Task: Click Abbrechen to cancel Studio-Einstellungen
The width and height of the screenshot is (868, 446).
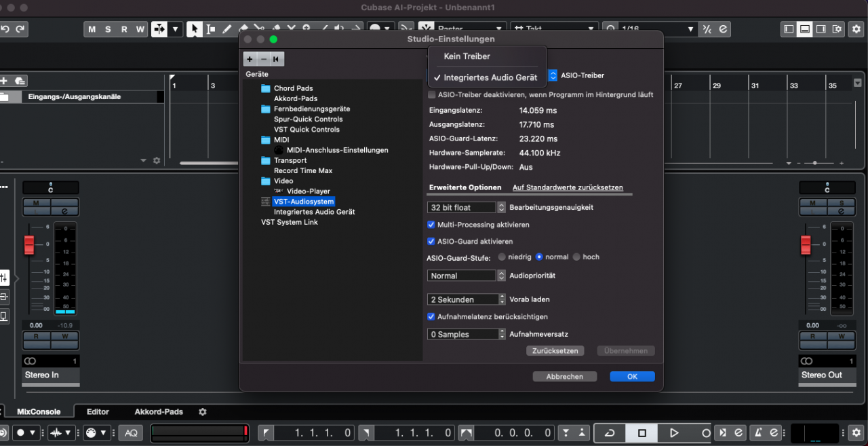Action: [x=564, y=376]
